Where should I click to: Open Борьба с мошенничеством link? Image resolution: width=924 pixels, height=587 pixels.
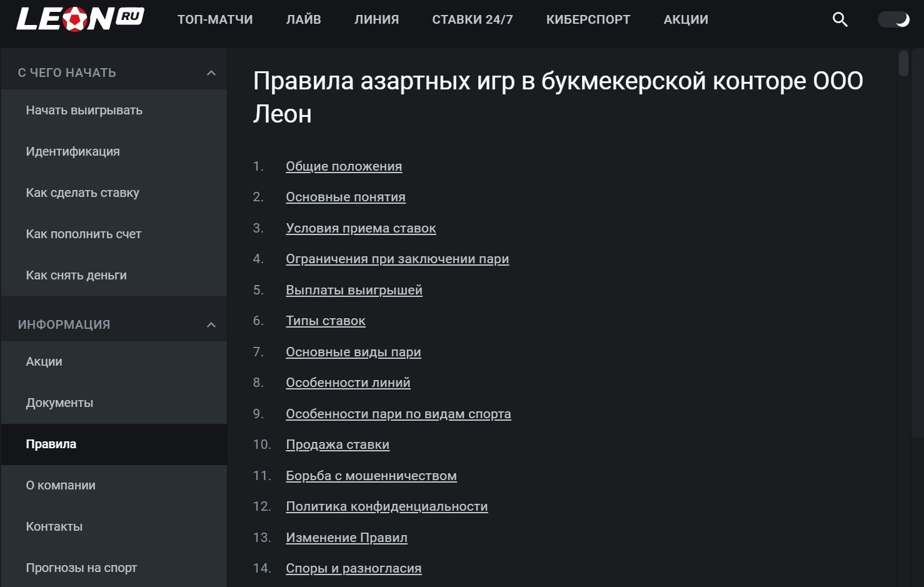click(x=371, y=476)
